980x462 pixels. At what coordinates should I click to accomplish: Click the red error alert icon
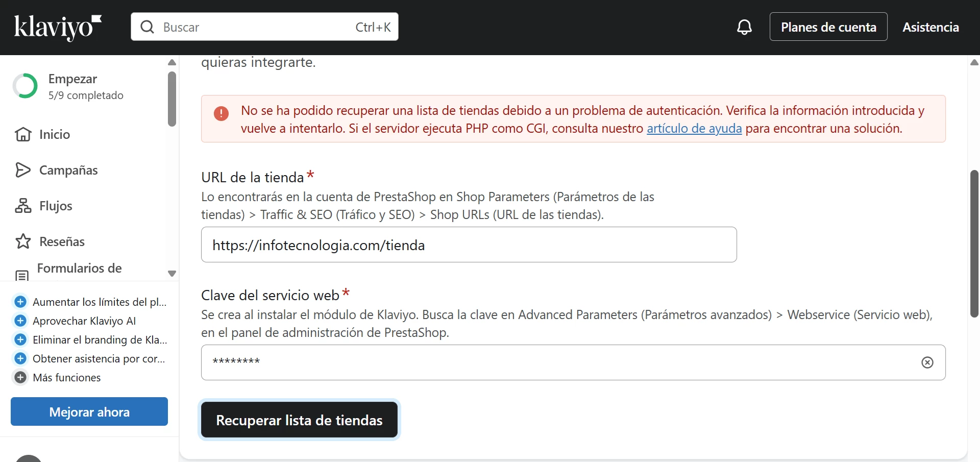(x=221, y=113)
